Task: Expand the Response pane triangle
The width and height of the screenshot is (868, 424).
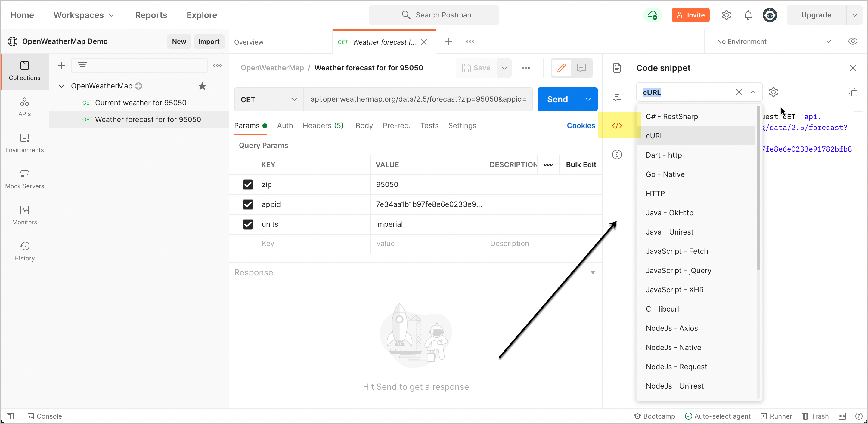Action: pyautogui.click(x=593, y=272)
